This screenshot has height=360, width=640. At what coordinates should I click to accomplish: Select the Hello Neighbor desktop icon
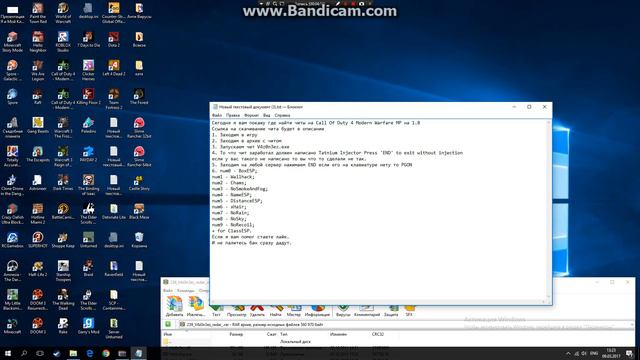click(38, 42)
